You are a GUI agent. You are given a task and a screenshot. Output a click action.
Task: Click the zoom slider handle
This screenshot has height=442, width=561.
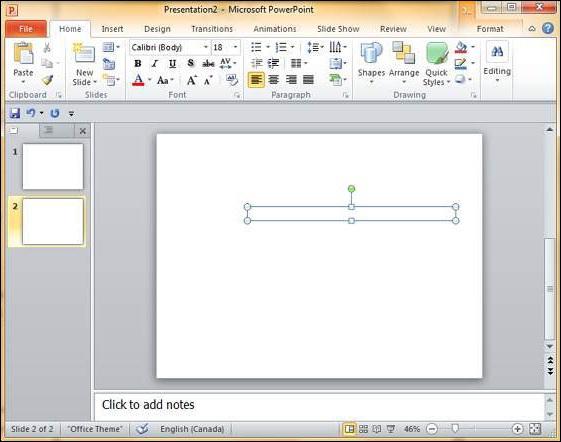(x=455, y=429)
